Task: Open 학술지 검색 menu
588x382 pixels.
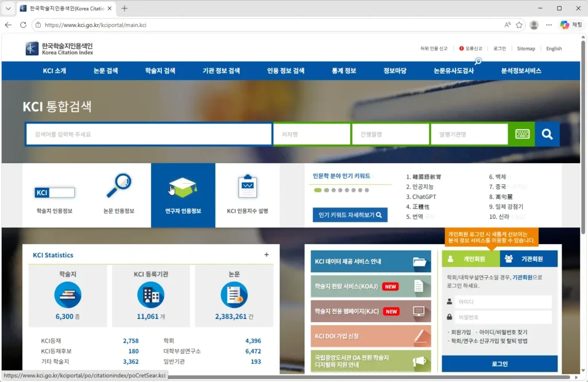Action: click(160, 71)
